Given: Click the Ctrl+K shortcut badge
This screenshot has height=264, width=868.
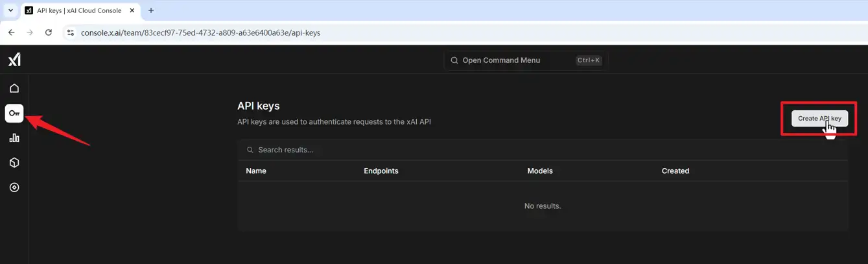Looking at the screenshot, I should (x=589, y=60).
